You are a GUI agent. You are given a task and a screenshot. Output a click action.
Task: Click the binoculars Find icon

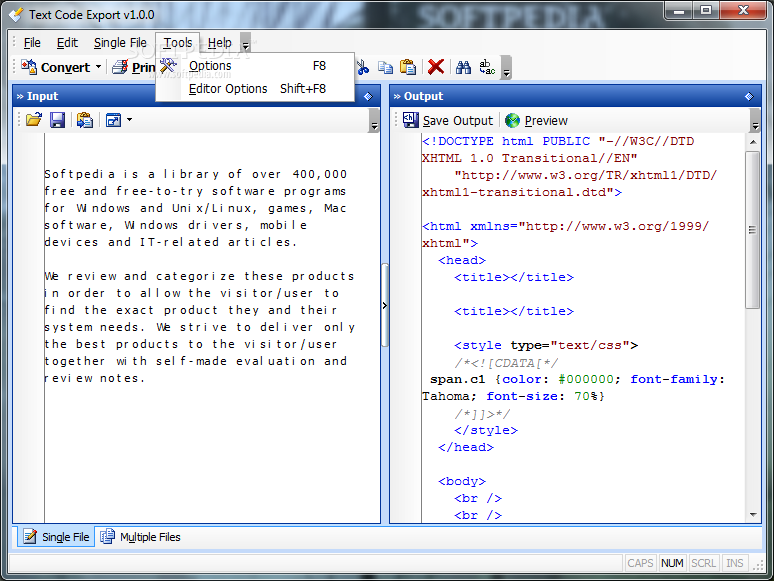tap(463, 67)
